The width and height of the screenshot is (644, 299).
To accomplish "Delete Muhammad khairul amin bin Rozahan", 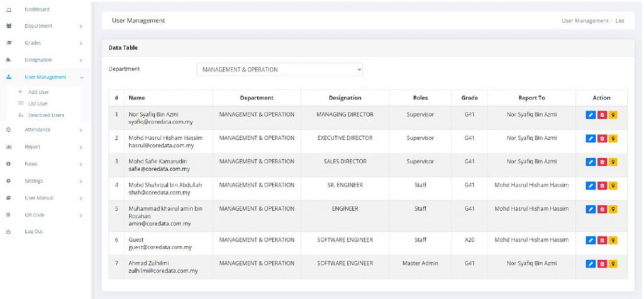I will [x=601, y=209].
